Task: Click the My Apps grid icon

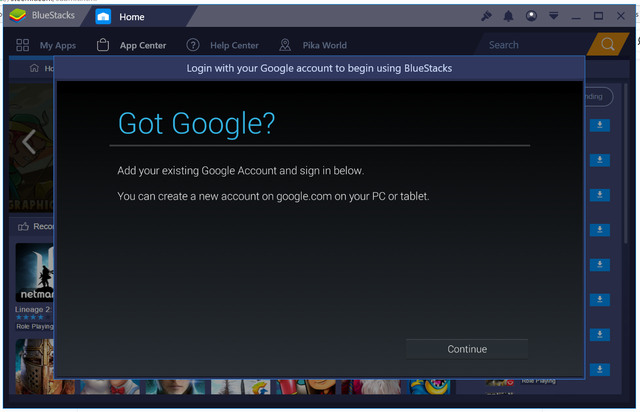Action: [22, 45]
